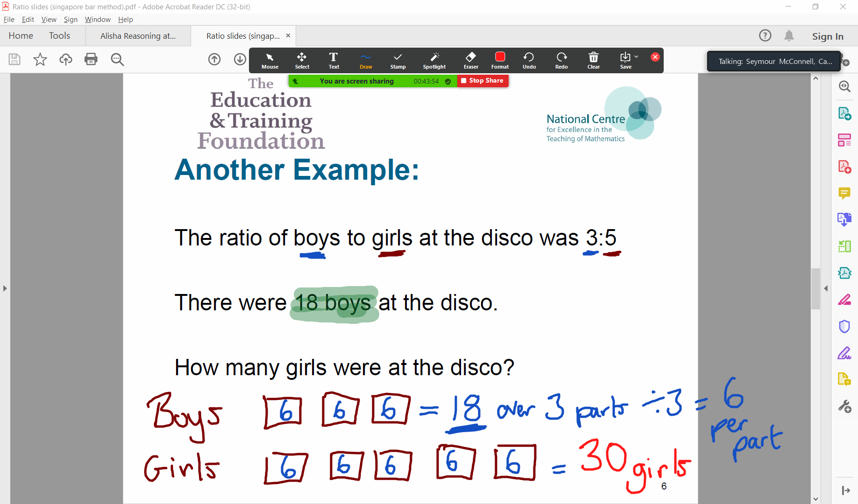Open the red Format color swatch
Image resolution: width=858 pixels, height=504 pixels.
click(500, 57)
